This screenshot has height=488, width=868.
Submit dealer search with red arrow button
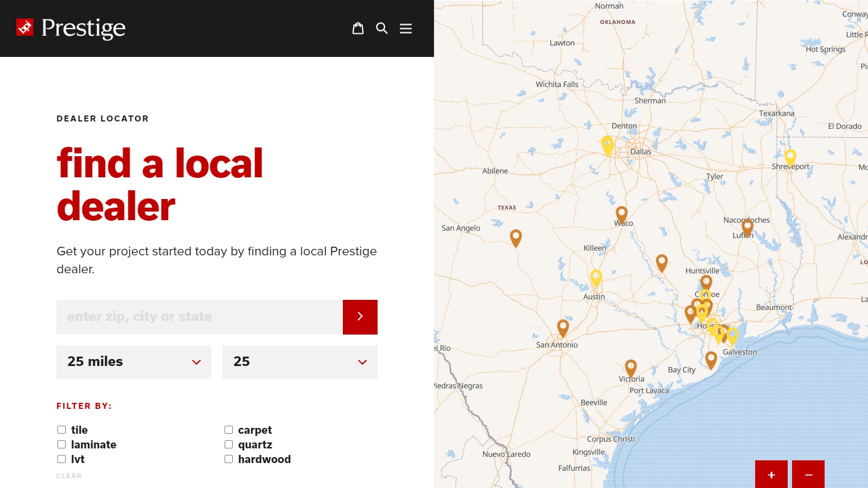360,317
